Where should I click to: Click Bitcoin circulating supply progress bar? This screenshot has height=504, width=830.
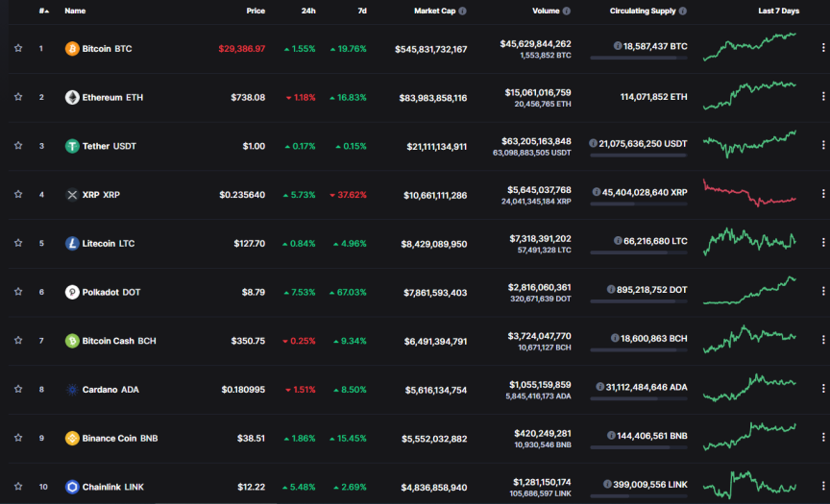coord(639,58)
